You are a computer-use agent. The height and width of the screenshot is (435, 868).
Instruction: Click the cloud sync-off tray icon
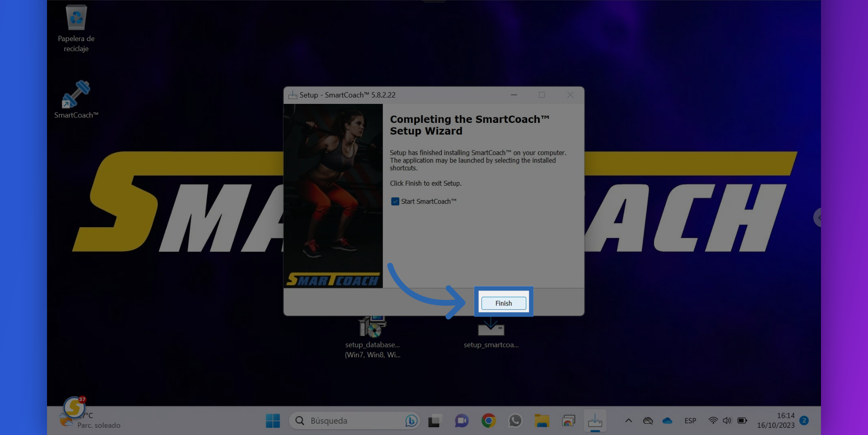coord(648,421)
